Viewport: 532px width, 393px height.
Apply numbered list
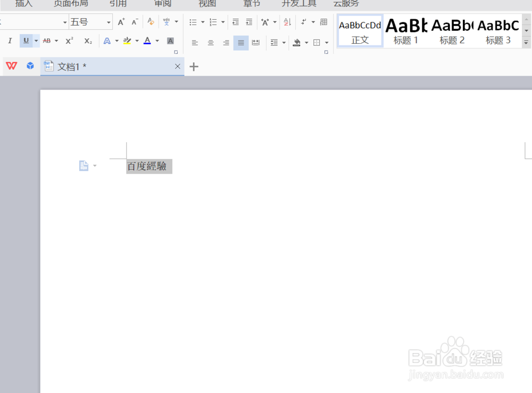(213, 22)
